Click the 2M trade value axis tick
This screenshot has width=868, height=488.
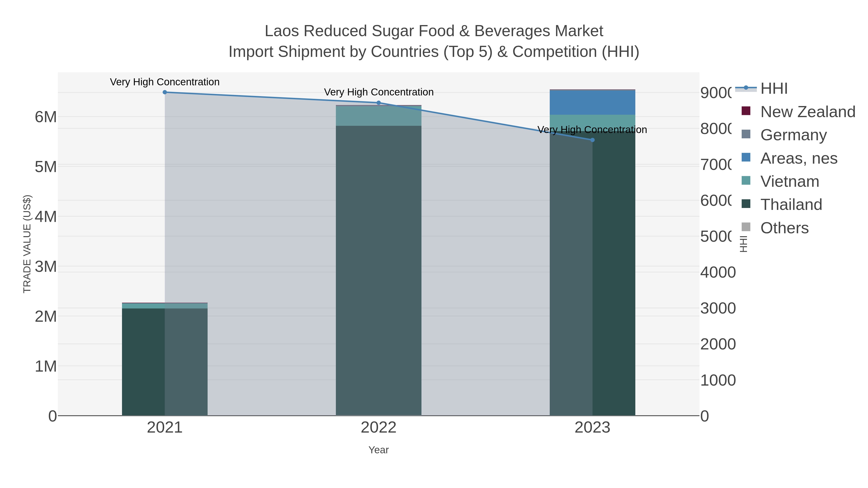(x=46, y=316)
